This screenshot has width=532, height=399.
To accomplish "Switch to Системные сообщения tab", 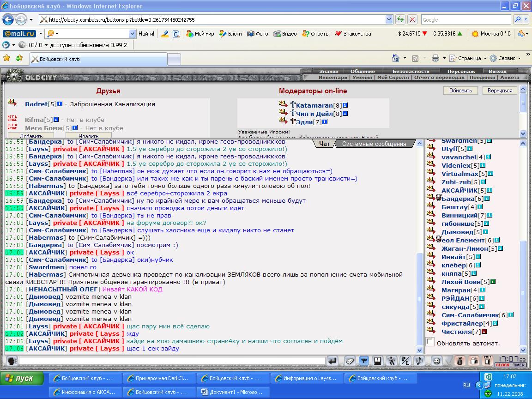I will click(374, 144).
